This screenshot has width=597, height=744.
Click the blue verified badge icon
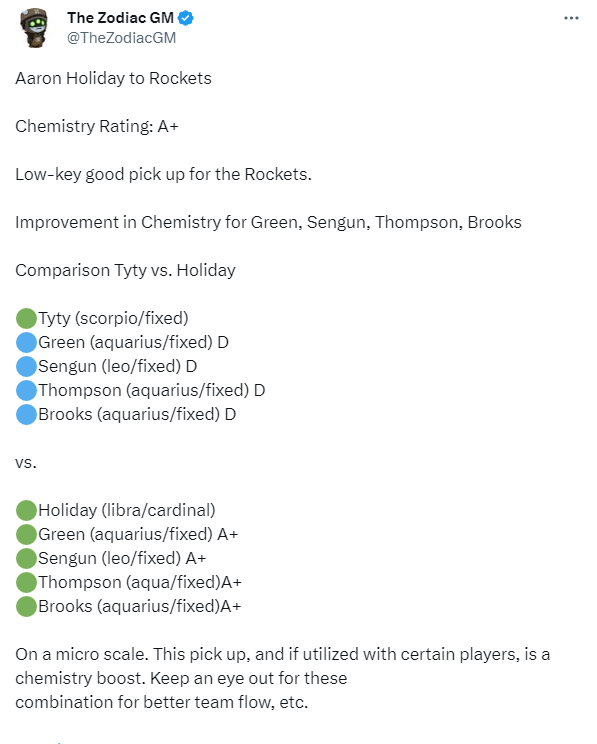[186, 18]
